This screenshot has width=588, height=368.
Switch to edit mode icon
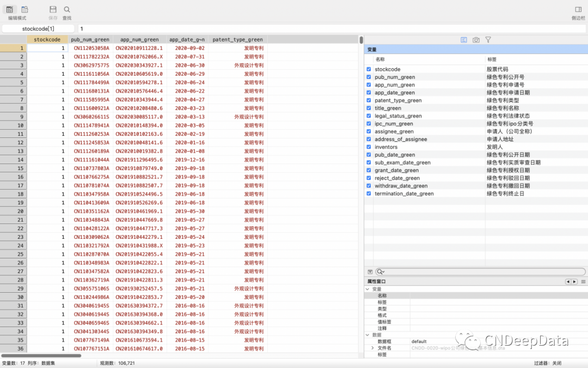click(x=10, y=9)
